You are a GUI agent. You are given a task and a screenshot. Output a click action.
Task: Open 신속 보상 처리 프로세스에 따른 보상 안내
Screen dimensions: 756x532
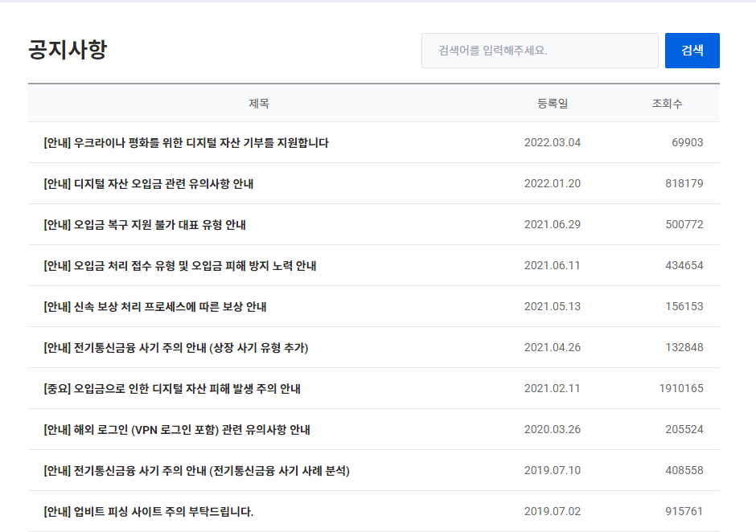pyautogui.click(x=154, y=306)
